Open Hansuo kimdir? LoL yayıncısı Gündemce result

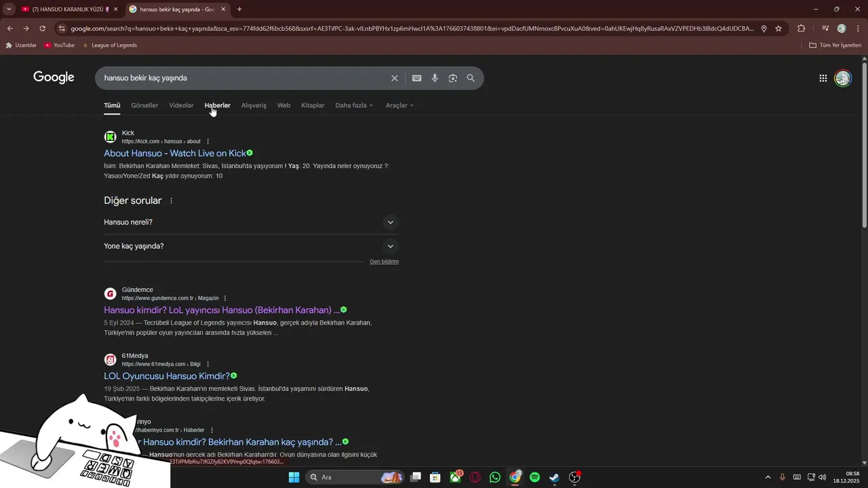coord(221,310)
